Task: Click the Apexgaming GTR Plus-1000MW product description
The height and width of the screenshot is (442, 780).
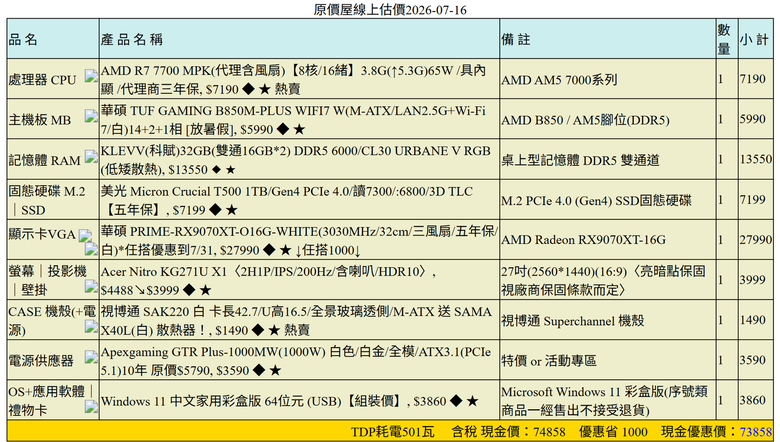Action: pos(296,361)
